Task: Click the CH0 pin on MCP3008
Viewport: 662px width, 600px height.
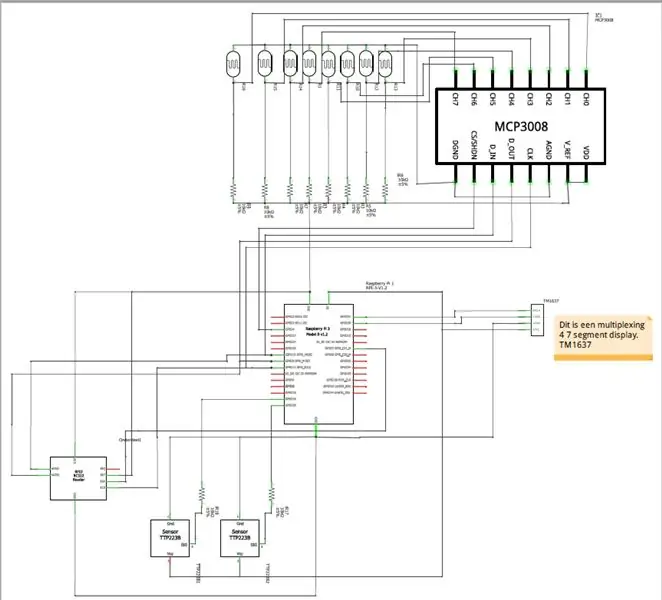Action: tap(586, 79)
